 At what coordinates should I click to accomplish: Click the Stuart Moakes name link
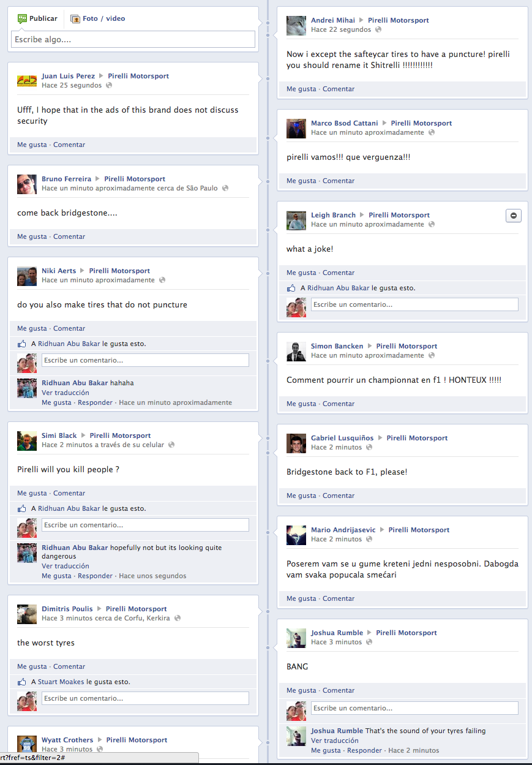[x=61, y=682]
